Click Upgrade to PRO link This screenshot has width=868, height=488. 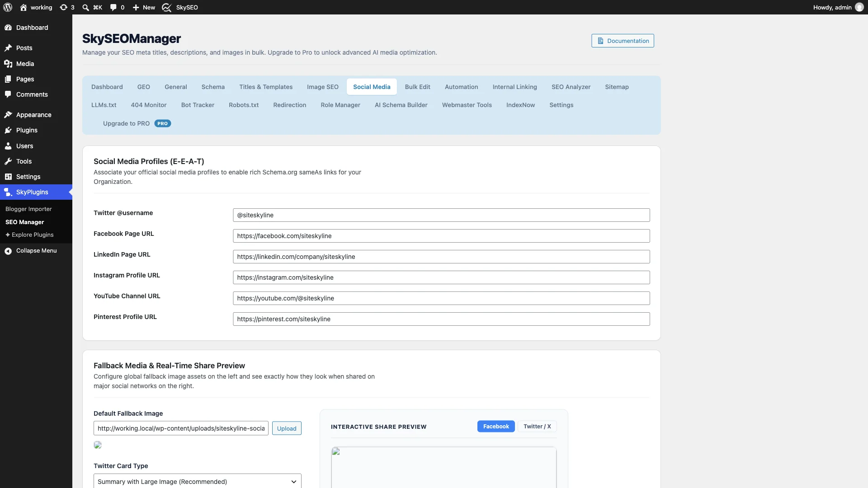tap(137, 123)
